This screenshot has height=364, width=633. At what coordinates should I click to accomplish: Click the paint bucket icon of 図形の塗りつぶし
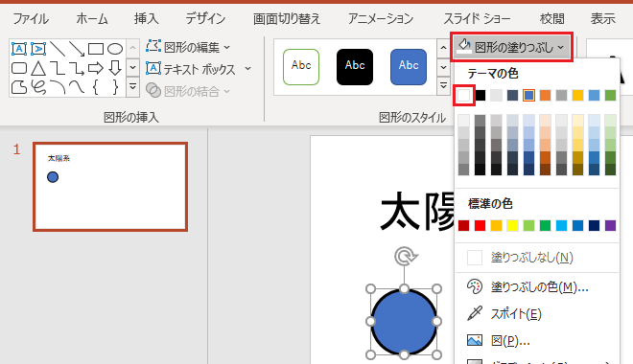coord(464,46)
